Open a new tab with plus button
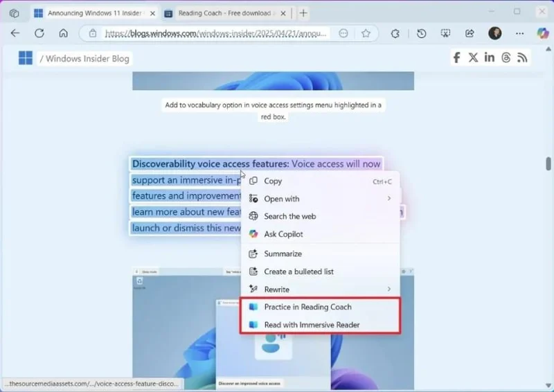The width and height of the screenshot is (554, 392). coord(303,13)
